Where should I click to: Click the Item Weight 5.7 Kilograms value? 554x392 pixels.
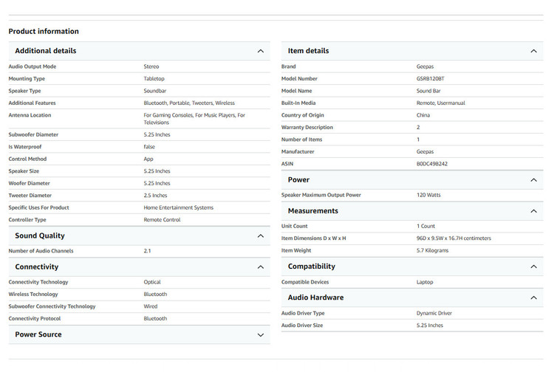point(432,250)
